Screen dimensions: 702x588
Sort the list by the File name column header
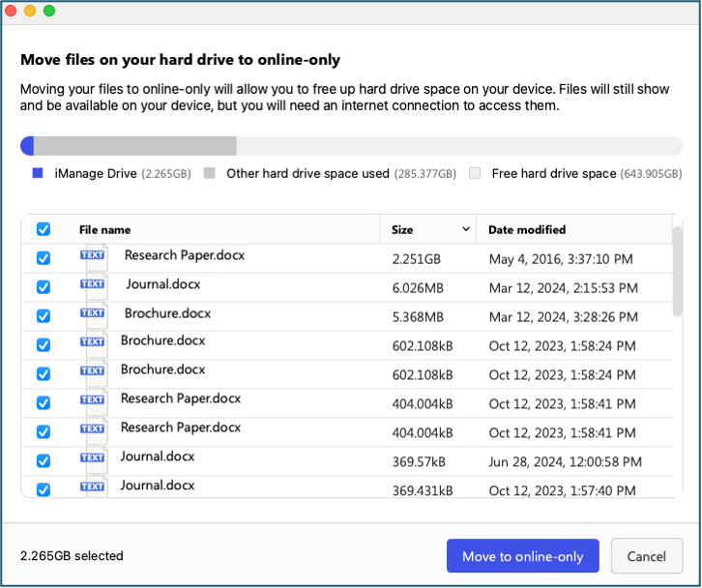pos(104,230)
